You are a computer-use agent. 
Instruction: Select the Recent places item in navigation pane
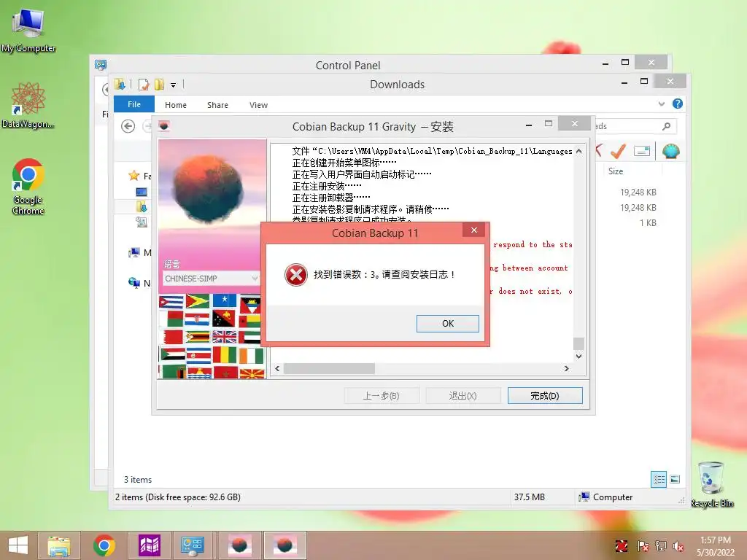click(x=142, y=222)
